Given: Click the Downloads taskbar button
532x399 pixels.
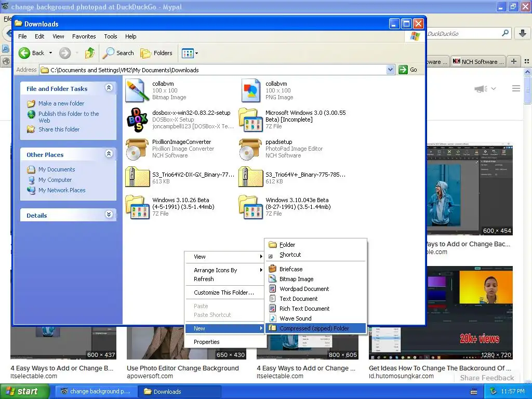Looking at the screenshot, I should pos(180,391).
